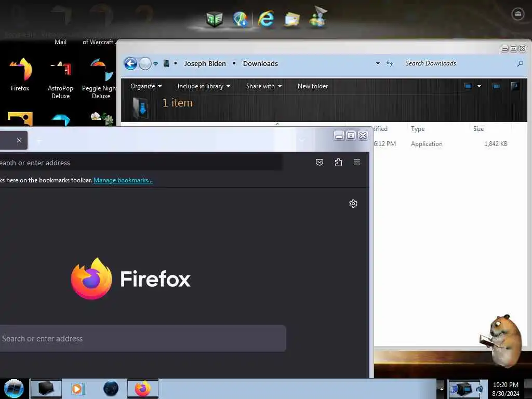This screenshot has height=399, width=532.
Task: Open Firefox hamburger application menu
Action: (x=357, y=162)
